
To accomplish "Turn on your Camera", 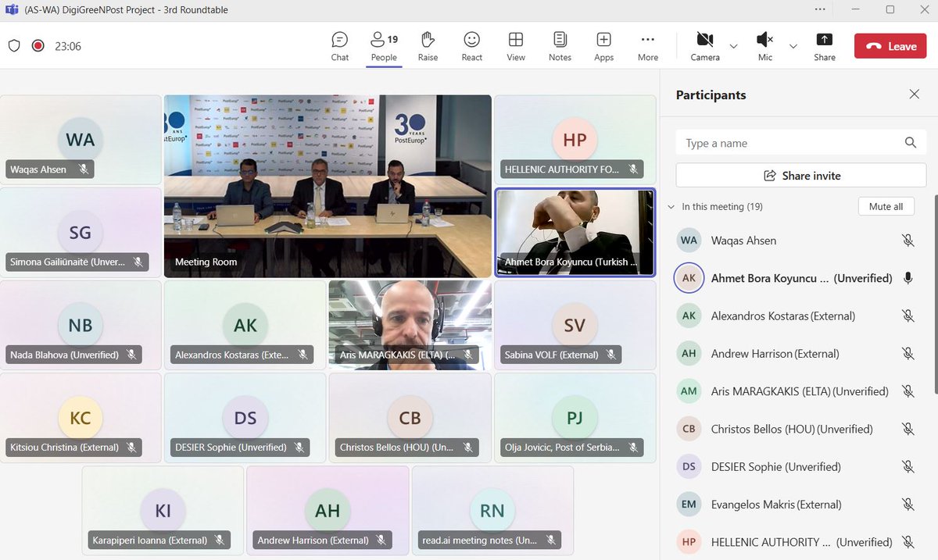I will 704,45.
